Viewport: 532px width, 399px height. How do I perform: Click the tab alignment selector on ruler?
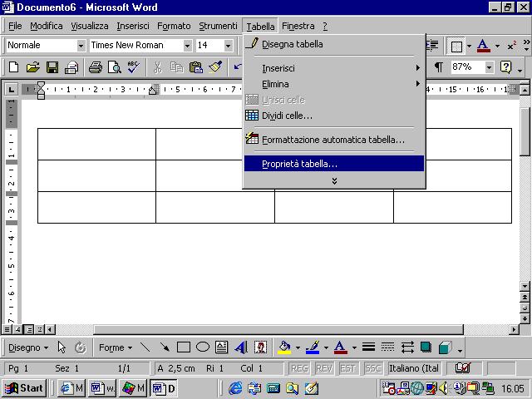pyautogui.click(x=11, y=90)
